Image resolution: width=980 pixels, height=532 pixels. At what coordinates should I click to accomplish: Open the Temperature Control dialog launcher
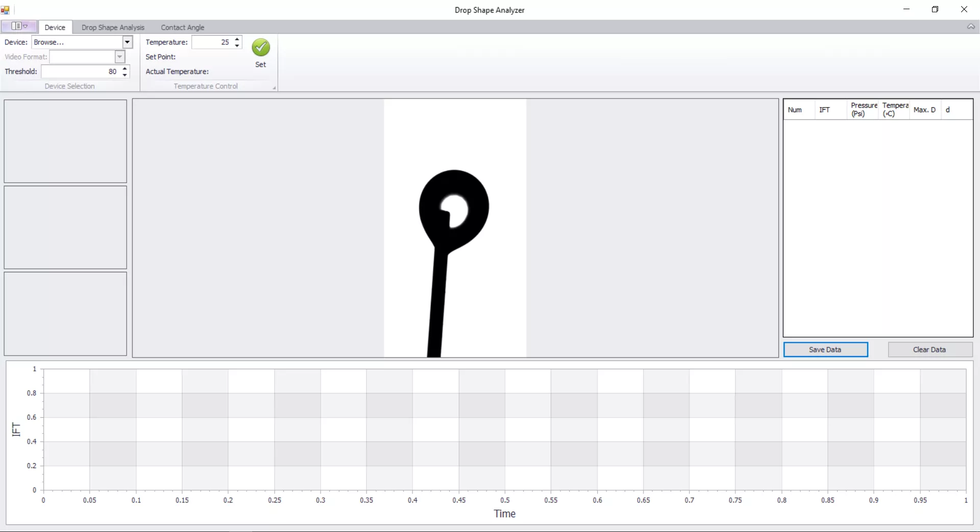[274, 88]
